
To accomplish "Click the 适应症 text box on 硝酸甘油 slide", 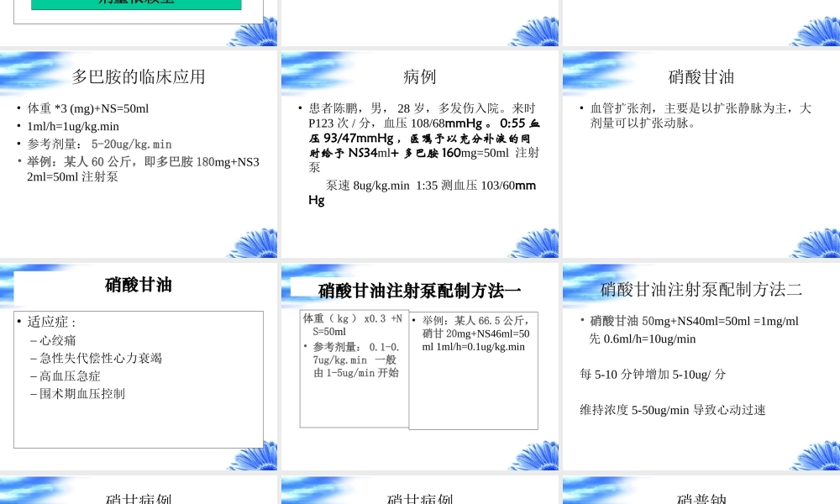I will tap(139, 378).
